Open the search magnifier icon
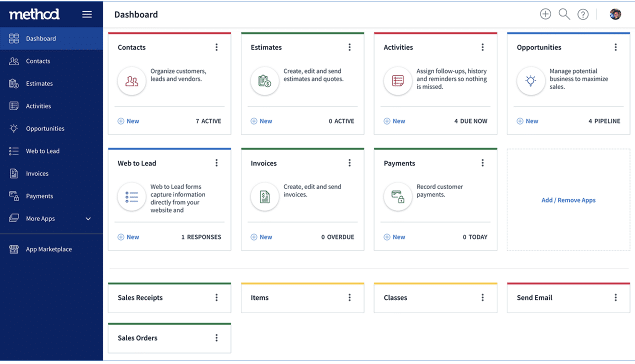 click(564, 14)
